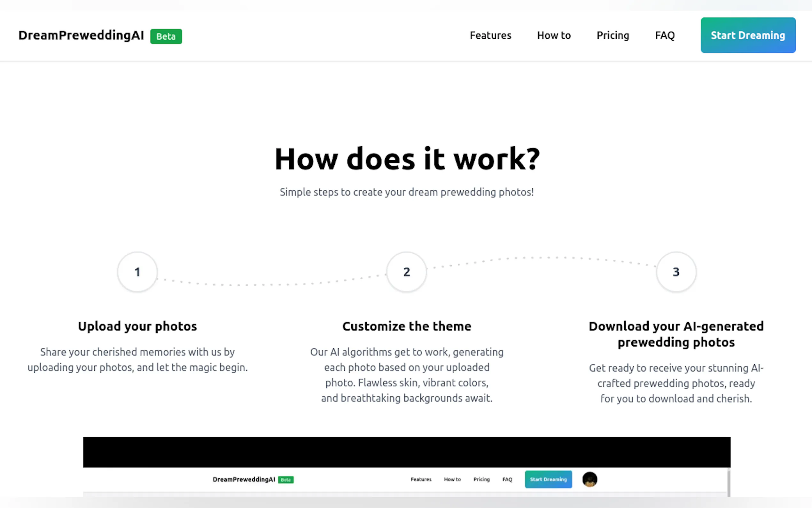Click How to link inside preview
Viewport: 812px width, 508px height.
point(452,480)
